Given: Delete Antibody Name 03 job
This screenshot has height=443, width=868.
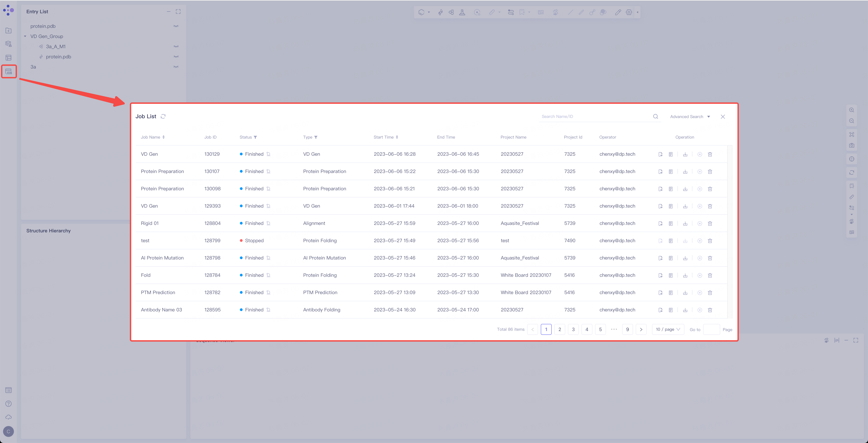Looking at the screenshot, I should point(710,310).
